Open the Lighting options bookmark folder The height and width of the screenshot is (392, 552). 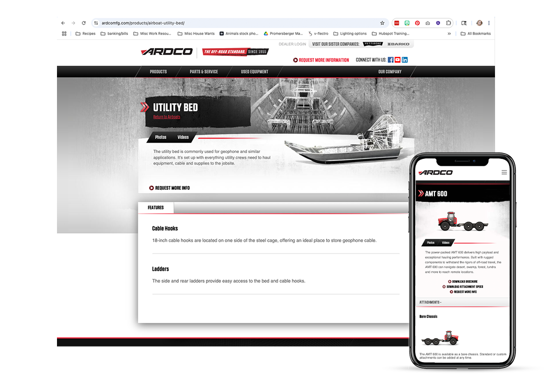(x=350, y=33)
